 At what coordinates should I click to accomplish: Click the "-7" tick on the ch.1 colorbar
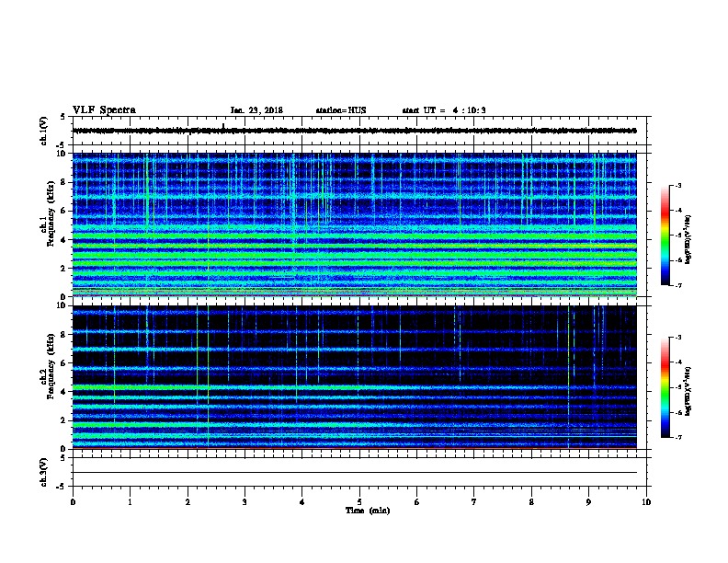(x=677, y=285)
